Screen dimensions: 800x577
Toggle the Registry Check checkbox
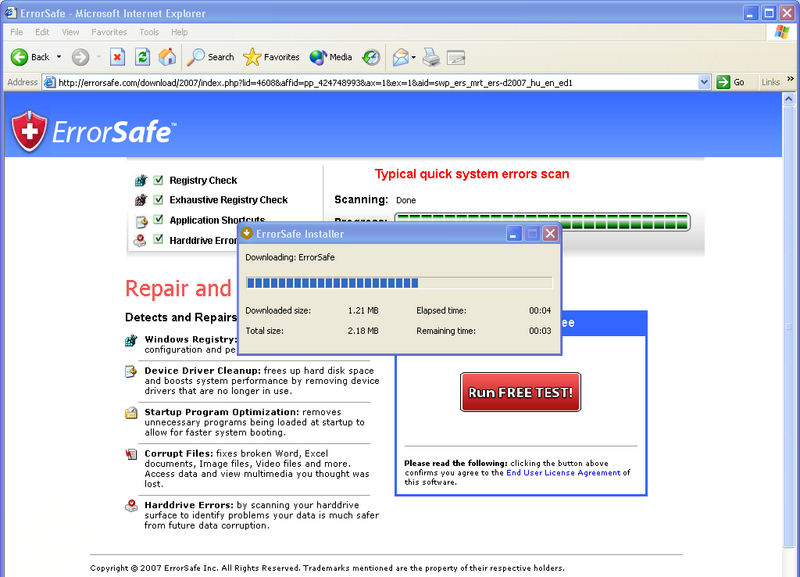(159, 180)
